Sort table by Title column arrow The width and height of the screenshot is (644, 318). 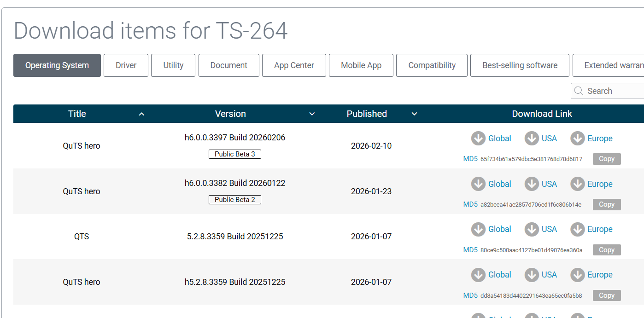coord(141,114)
